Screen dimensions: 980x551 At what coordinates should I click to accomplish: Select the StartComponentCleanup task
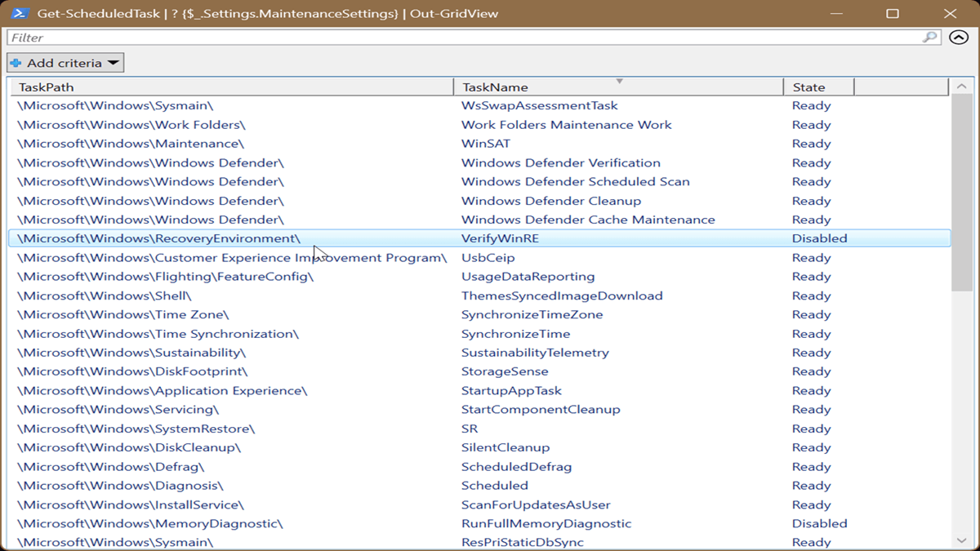pos(541,410)
